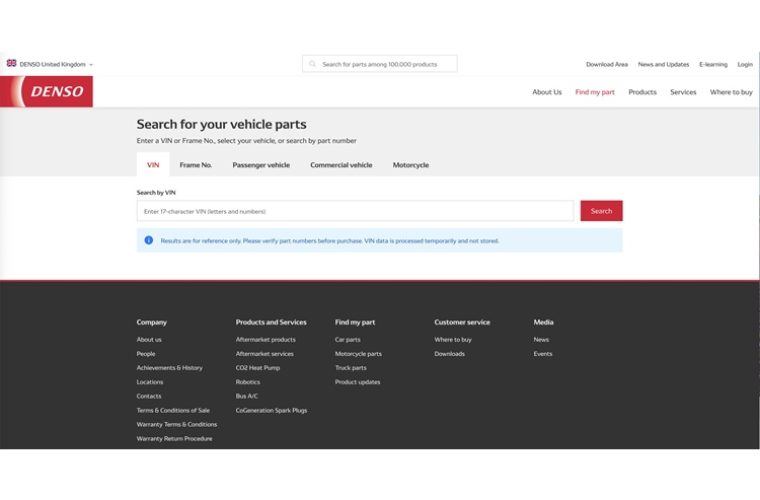This screenshot has width=760, height=500.
Task: Open footer Events link
Action: pos(543,354)
